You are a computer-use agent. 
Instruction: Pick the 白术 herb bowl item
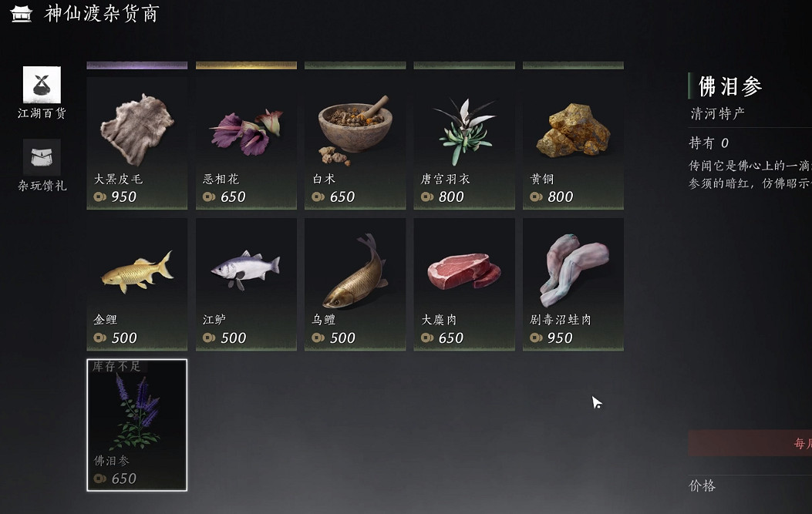(355, 143)
